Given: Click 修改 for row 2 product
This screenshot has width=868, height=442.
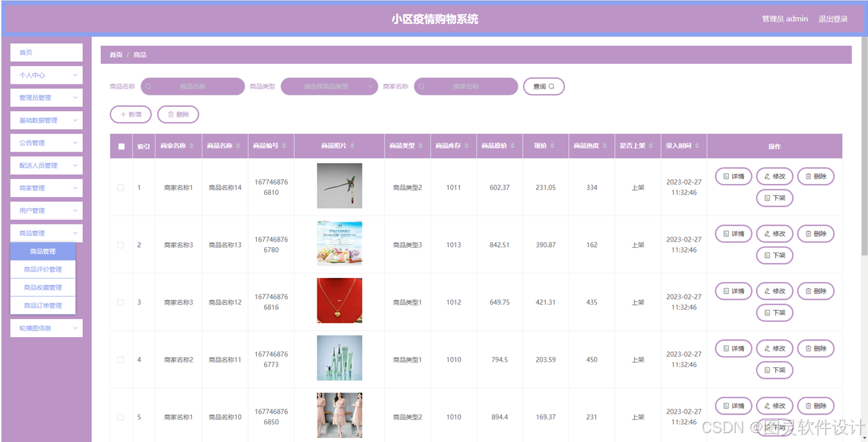Looking at the screenshot, I should click(775, 234).
